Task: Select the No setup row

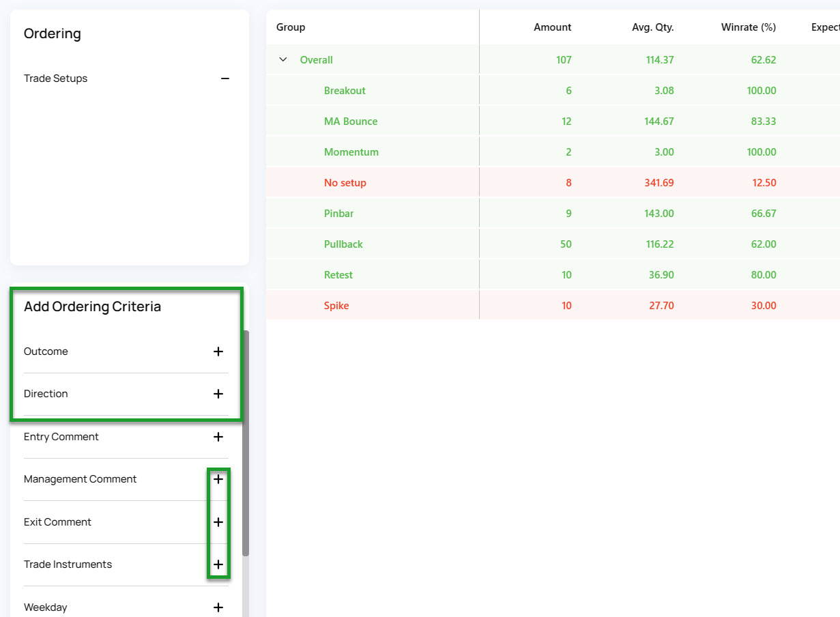Action: [553, 183]
